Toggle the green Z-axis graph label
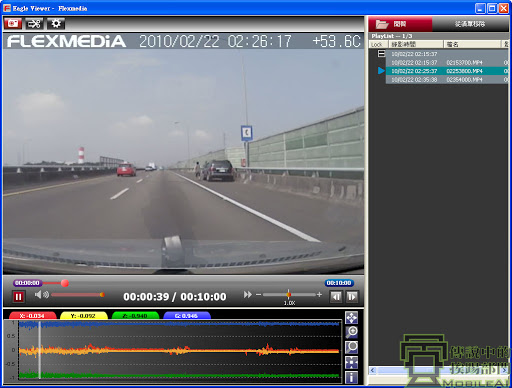This screenshot has width=512, height=388. [135, 316]
